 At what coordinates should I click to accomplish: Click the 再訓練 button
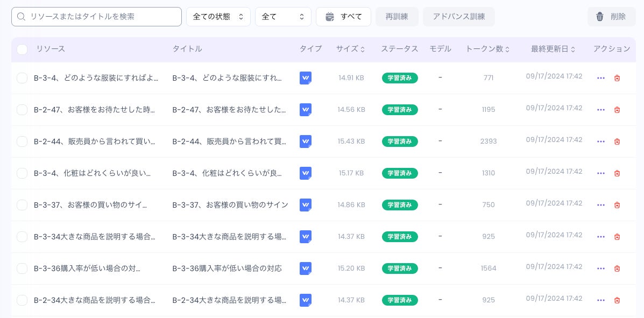point(397,17)
